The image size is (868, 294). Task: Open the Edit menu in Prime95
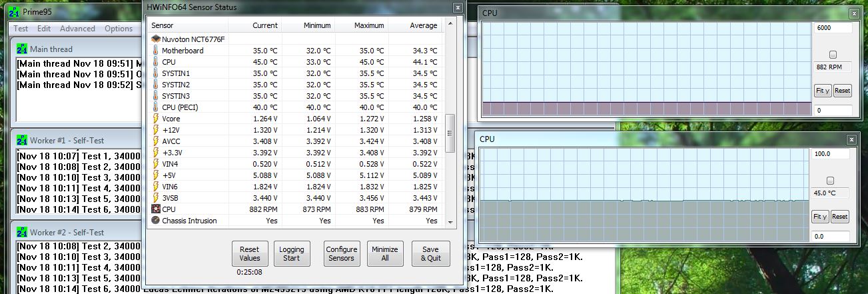[x=44, y=29]
